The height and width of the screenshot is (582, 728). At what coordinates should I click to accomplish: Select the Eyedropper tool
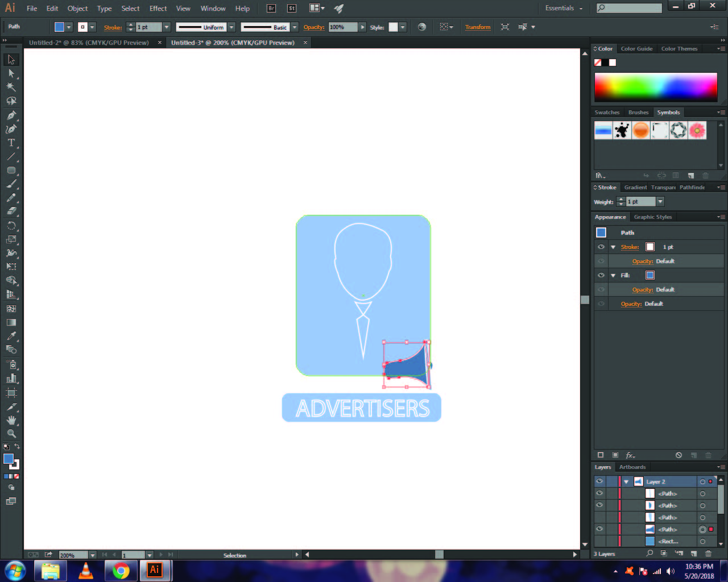click(11, 336)
